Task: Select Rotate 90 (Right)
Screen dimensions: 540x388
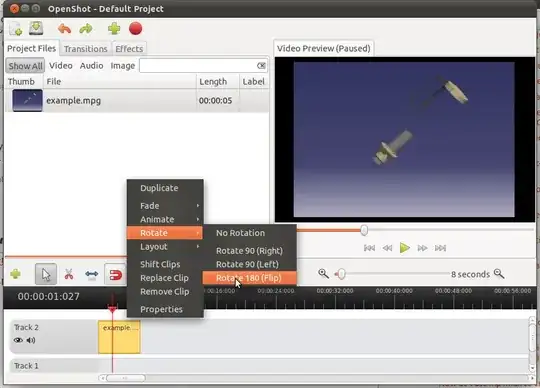Action: point(249,251)
